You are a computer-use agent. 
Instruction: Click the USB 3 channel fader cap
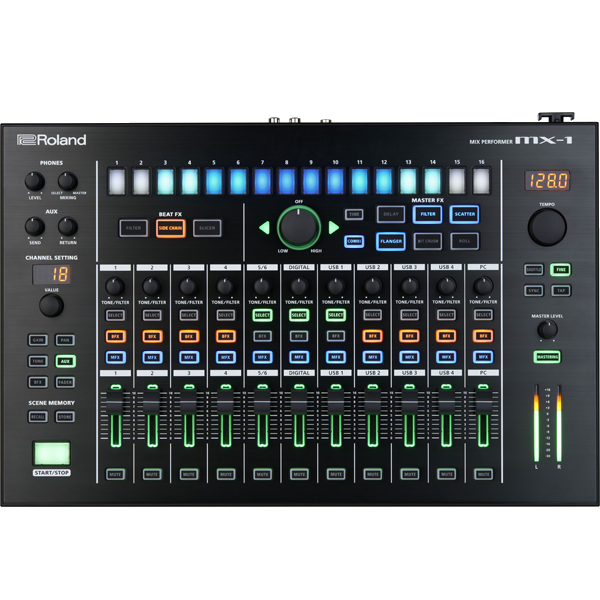pyautogui.click(x=409, y=402)
